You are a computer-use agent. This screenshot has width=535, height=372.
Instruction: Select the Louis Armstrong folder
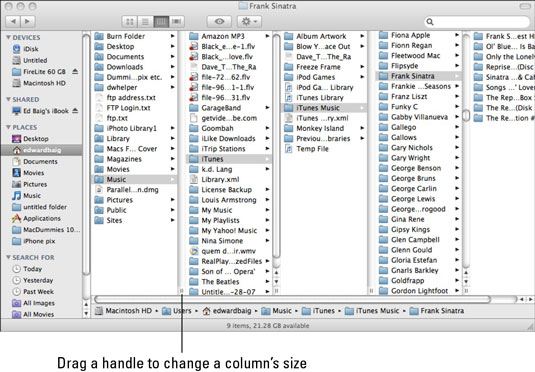point(229,200)
